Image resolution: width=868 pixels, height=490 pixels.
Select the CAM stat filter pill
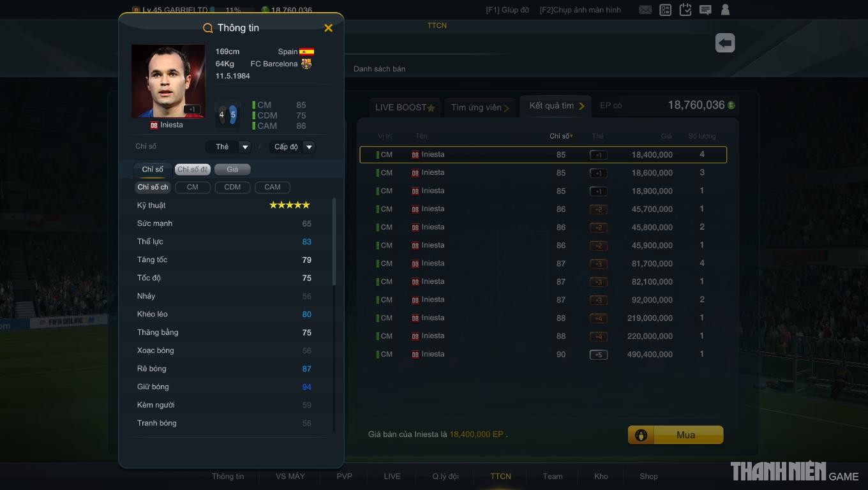point(273,187)
